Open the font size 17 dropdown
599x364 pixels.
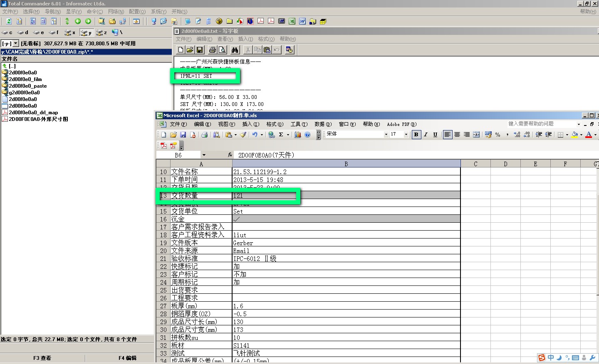406,134
